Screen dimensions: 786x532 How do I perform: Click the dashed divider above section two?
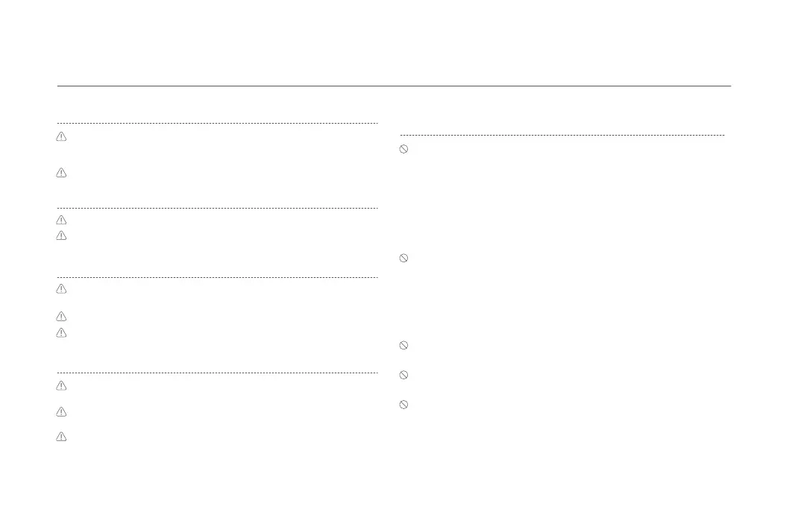[x=218, y=208]
